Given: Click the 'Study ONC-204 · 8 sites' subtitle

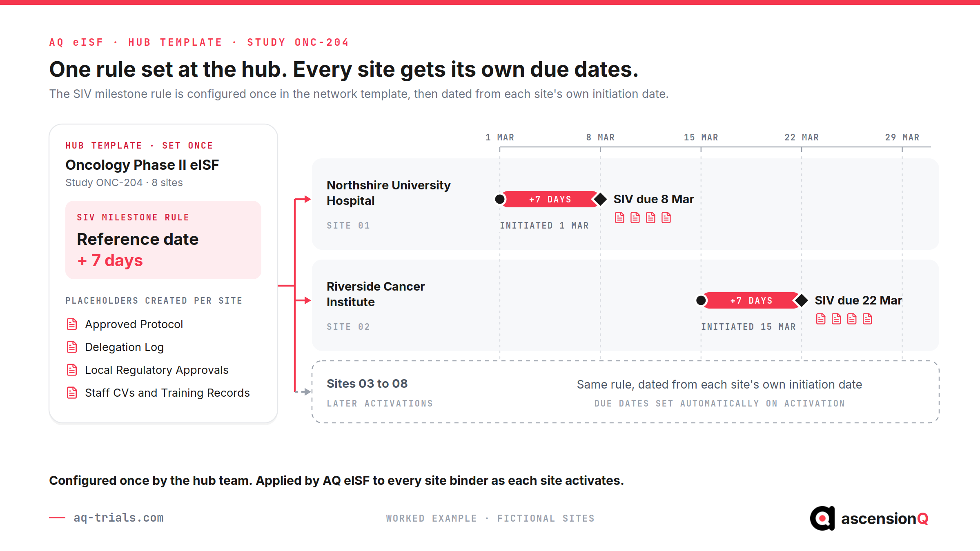Looking at the screenshot, I should coord(124,182).
